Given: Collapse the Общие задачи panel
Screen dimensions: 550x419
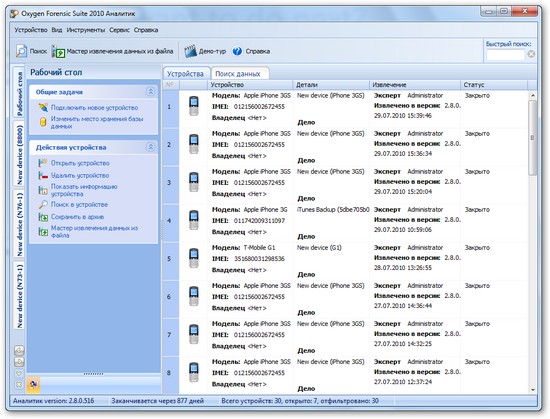Looking at the screenshot, I should 150,92.
